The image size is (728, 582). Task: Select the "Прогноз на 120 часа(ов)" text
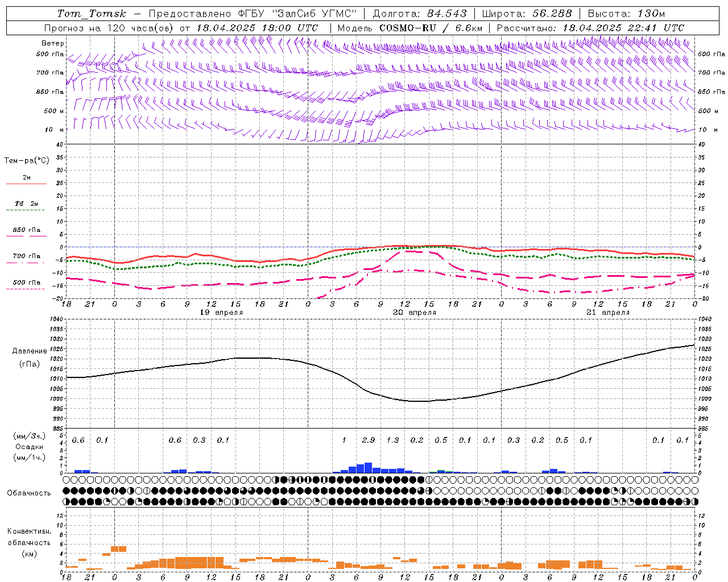pyautogui.click(x=109, y=28)
